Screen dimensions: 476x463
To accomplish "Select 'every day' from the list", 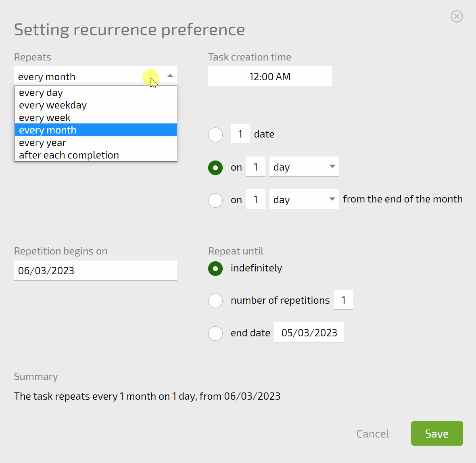I will click(41, 93).
